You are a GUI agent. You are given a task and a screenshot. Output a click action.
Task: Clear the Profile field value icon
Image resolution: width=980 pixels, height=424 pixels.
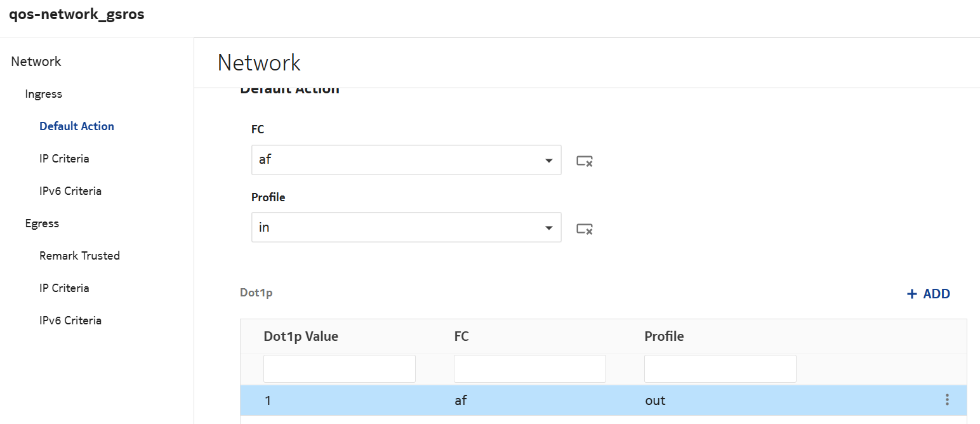[584, 228]
